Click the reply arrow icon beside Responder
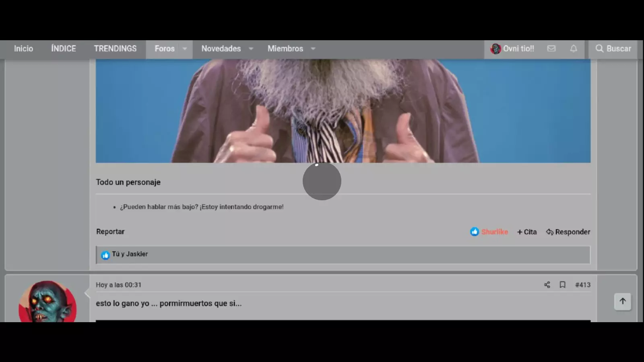Viewport: 644px width, 362px height. (x=549, y=232)
